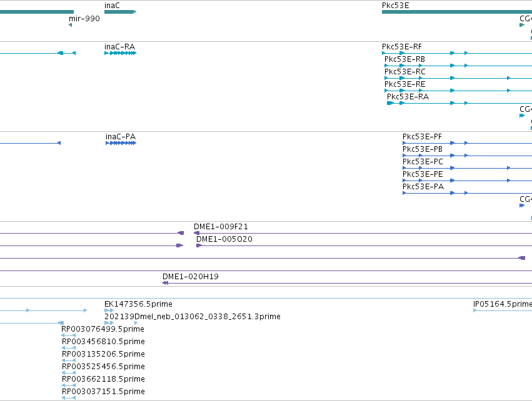532x401 pixels.
Task: Select the EK147356.5prime feature arrows
Action: coord(109,310)
